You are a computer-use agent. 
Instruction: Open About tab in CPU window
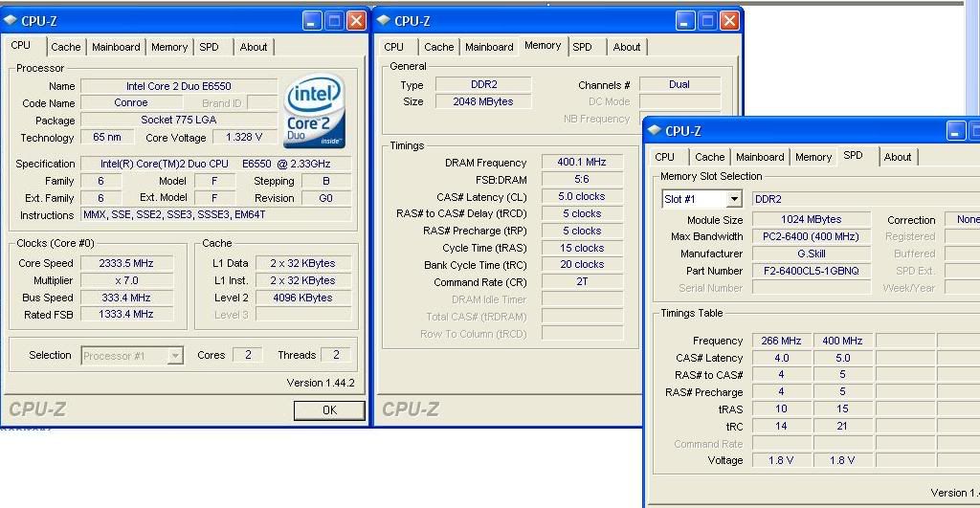[254, 47]
